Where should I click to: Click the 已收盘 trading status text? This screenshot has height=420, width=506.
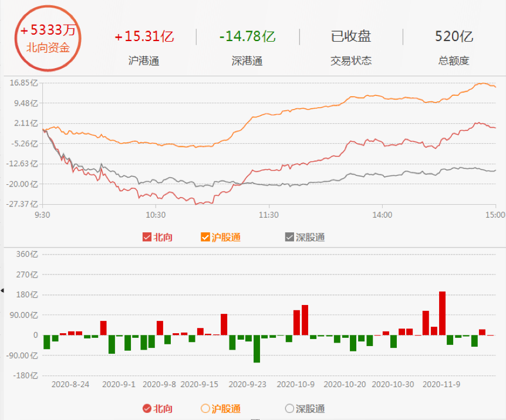click(x=351, y=36)
